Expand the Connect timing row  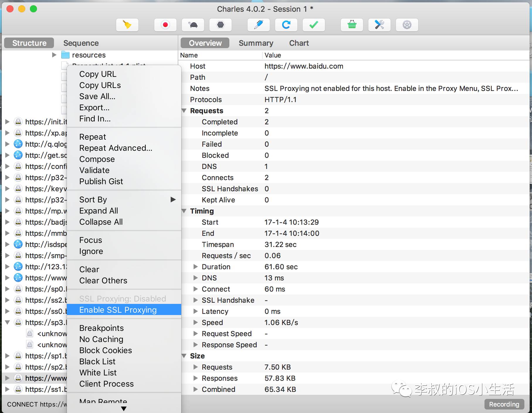196,289
